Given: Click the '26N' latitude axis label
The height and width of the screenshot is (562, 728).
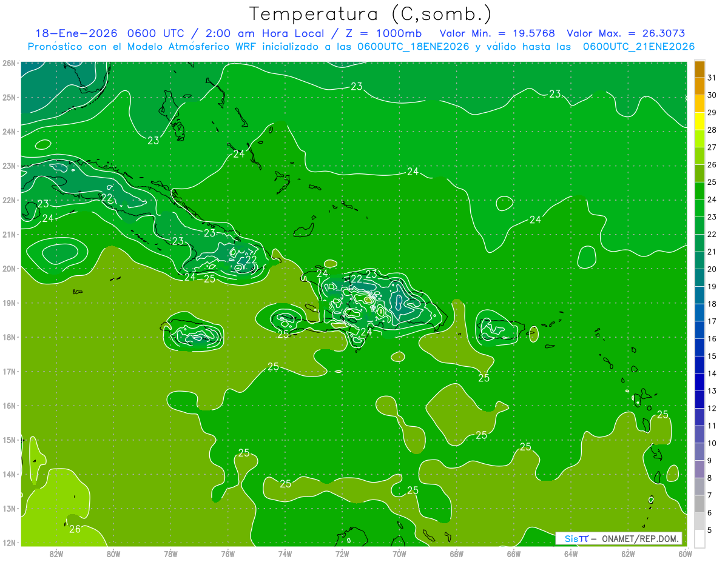Looking at the screenshot, I should click(x=9, y=63).
